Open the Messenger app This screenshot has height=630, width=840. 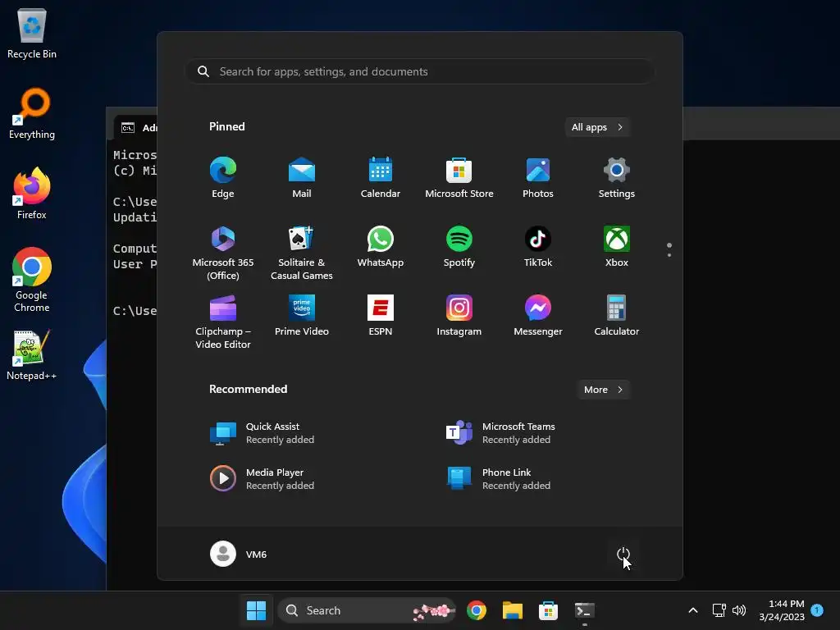(x=538, y=316)
